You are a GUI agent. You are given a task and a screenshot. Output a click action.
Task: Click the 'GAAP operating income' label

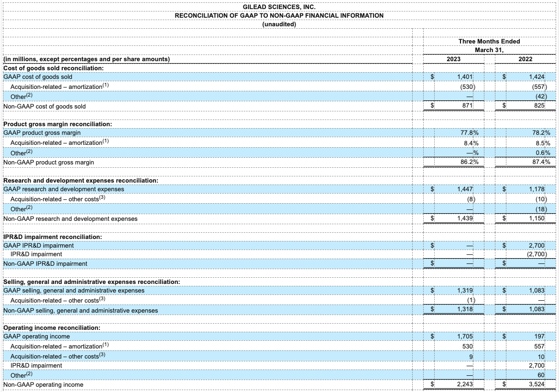[x=36, y=337]
